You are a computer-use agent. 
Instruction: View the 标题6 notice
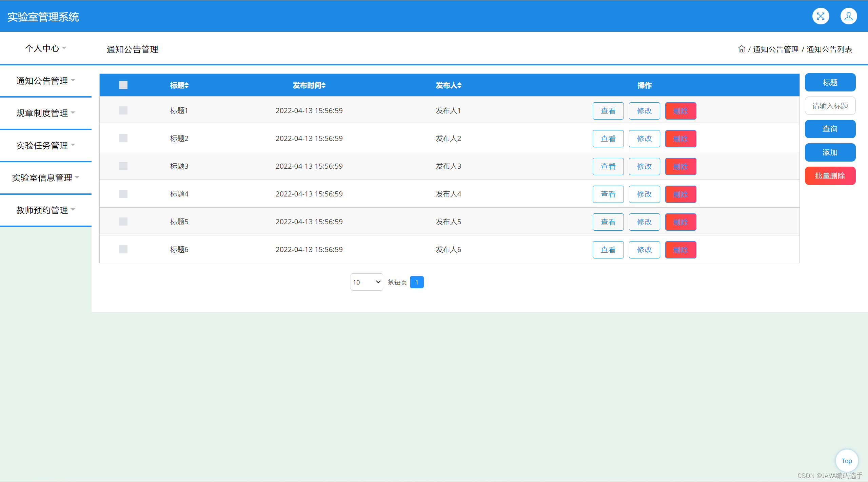608,250
